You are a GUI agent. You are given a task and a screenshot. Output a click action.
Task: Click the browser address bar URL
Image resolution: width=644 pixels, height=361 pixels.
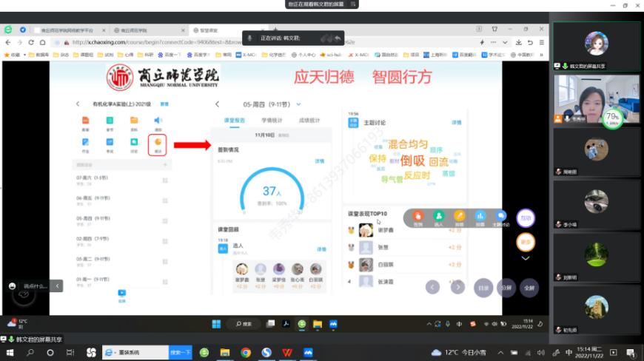[x=222, y=42]
